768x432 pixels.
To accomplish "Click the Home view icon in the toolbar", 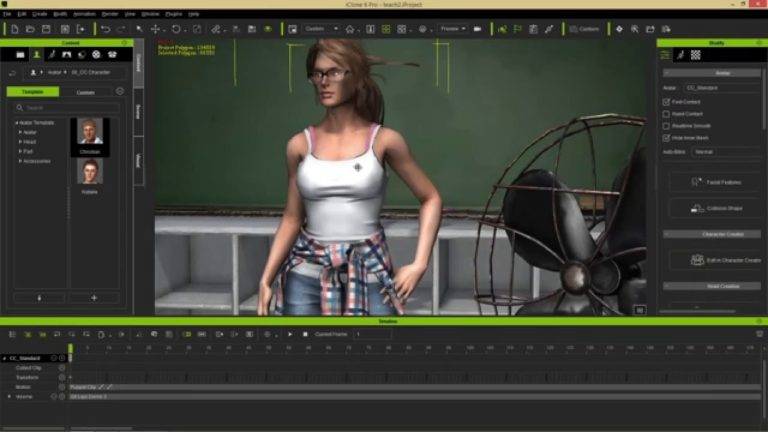I will [350, 29].
